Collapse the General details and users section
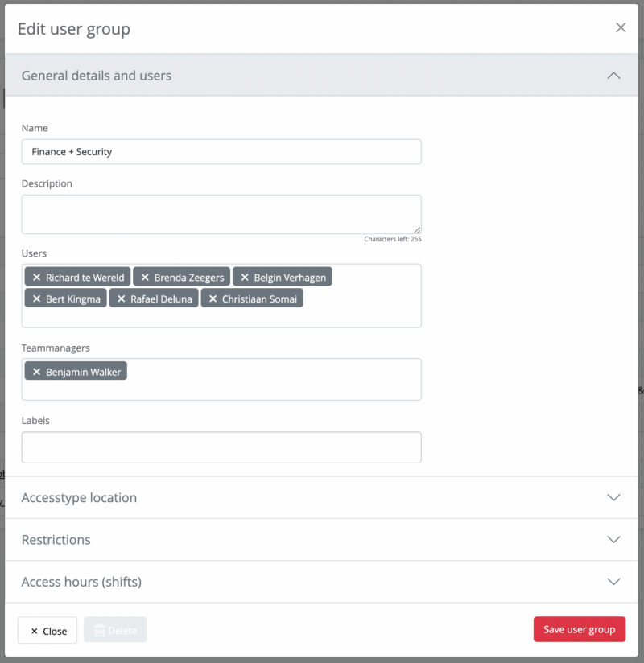Viewport: 644px width, 663px height. pyautogui.click(x=613, y=75)
